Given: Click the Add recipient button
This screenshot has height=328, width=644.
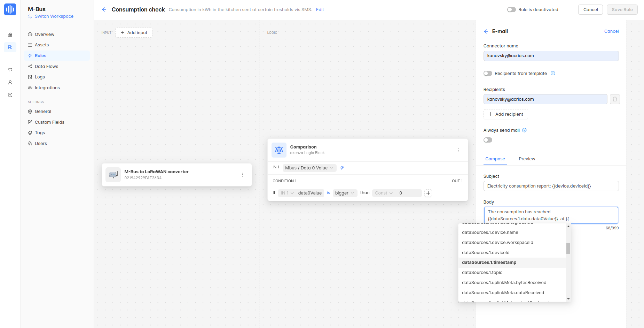Looking at the screenshot, I should 505,114.
